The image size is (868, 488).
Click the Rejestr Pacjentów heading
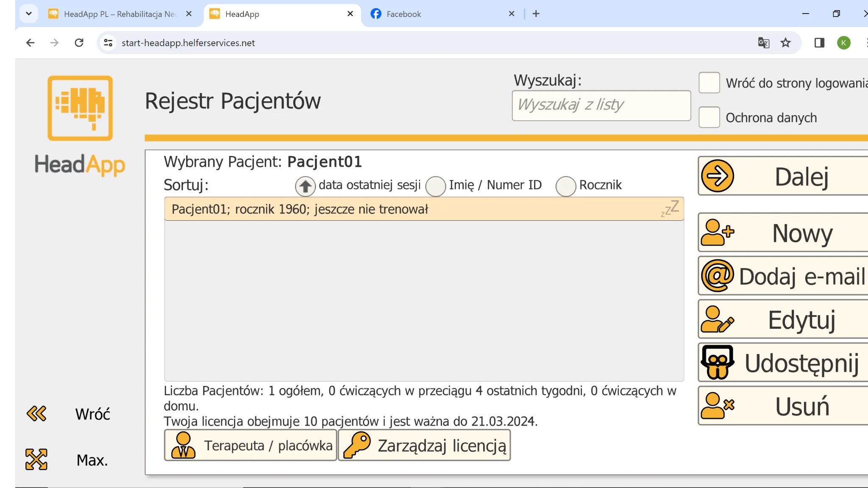coord(233,101)
